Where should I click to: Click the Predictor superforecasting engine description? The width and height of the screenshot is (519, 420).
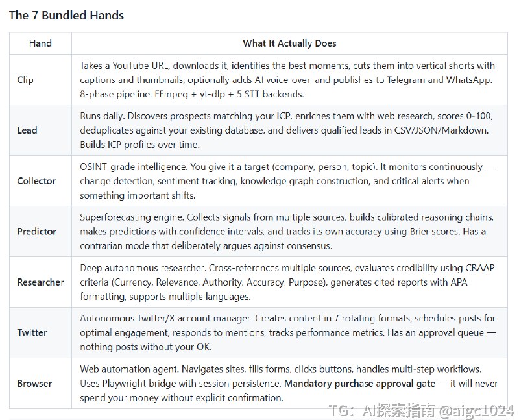click(x=285, y=217)
